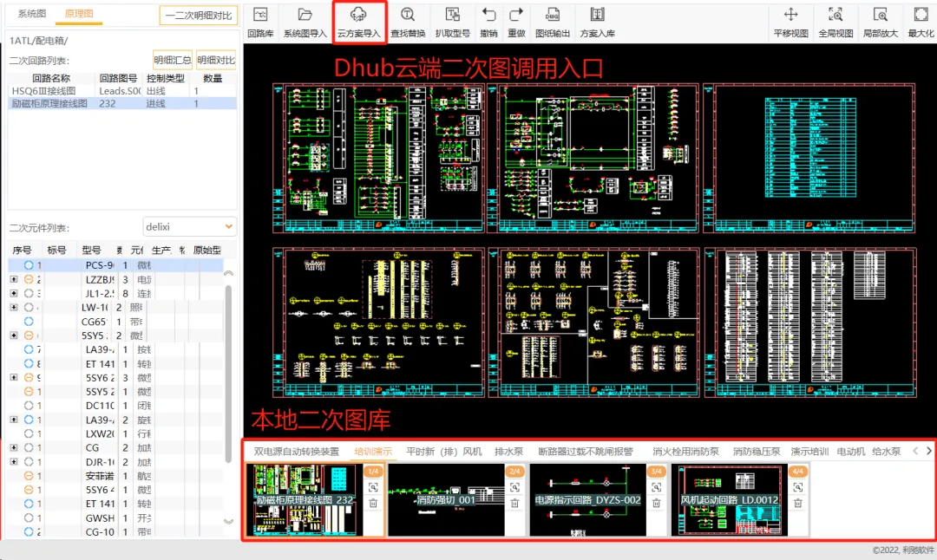Select the 消防稳压泵 tab
The width and height of the screenshot is (937, 560).
(757, 452)
